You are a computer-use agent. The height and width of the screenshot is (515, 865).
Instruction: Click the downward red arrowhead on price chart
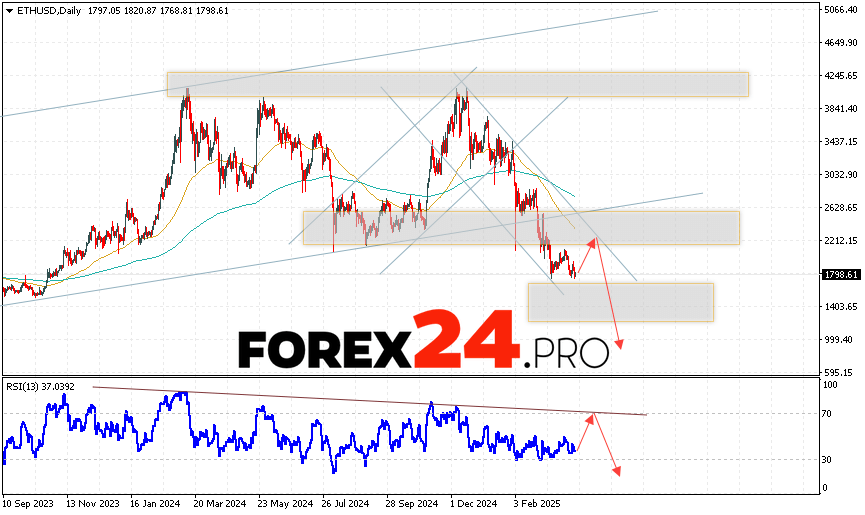point(621,345)
